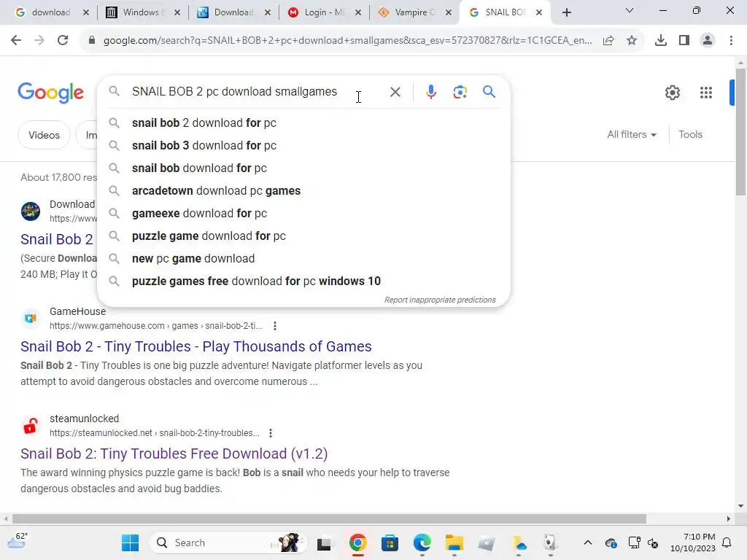
Task: Open Microsoft Edge from taskbar
Action: (422, 542)
